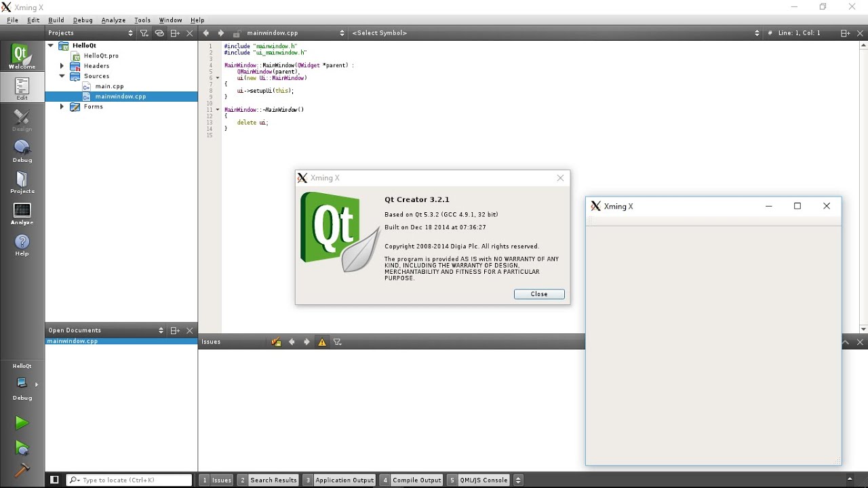
Task: Open the Window menu
Action: [170, 20]
